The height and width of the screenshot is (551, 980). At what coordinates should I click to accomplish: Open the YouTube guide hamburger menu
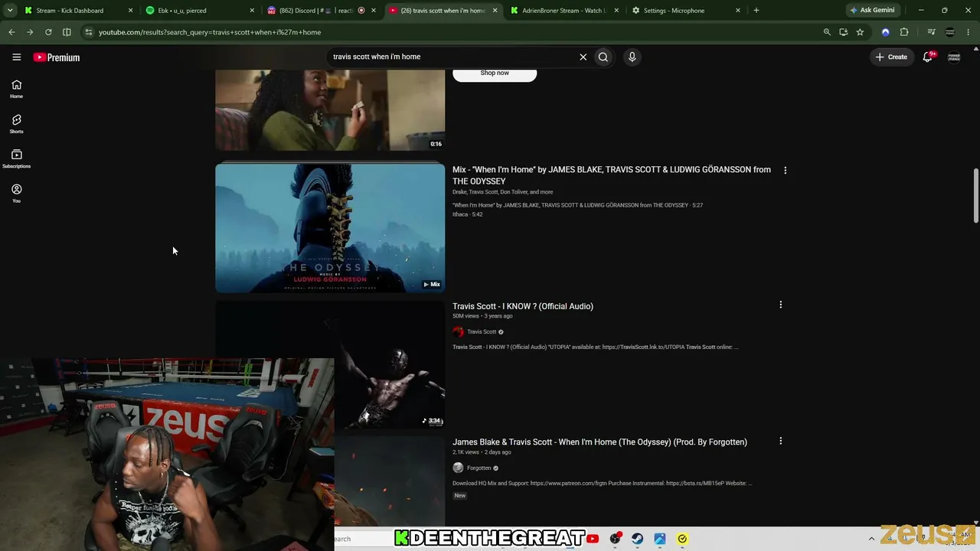coord(16,57)
